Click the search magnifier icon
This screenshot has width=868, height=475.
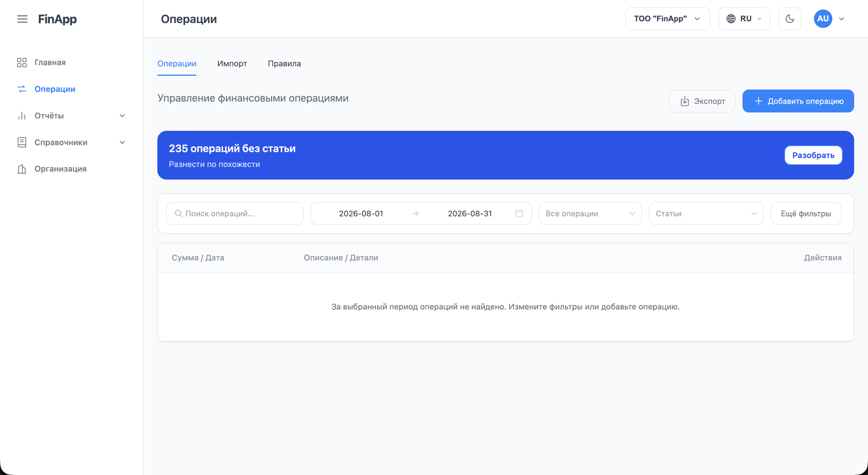click(178, 213)
